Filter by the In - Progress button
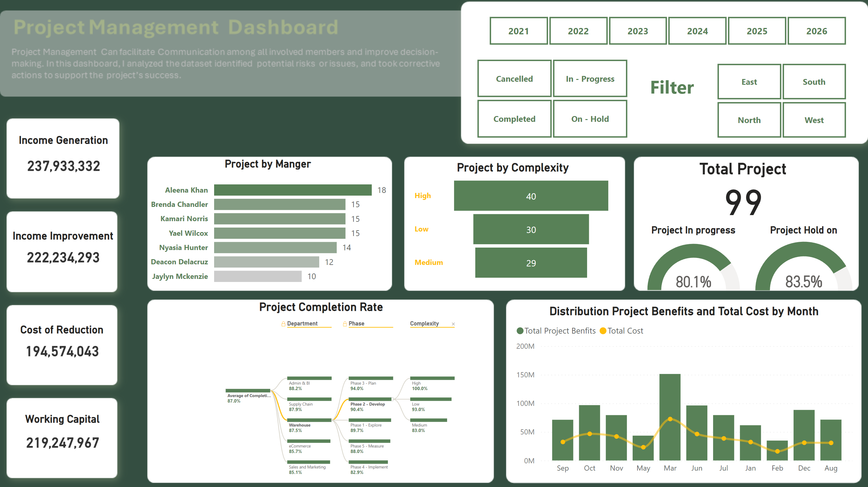 (590, 78)
